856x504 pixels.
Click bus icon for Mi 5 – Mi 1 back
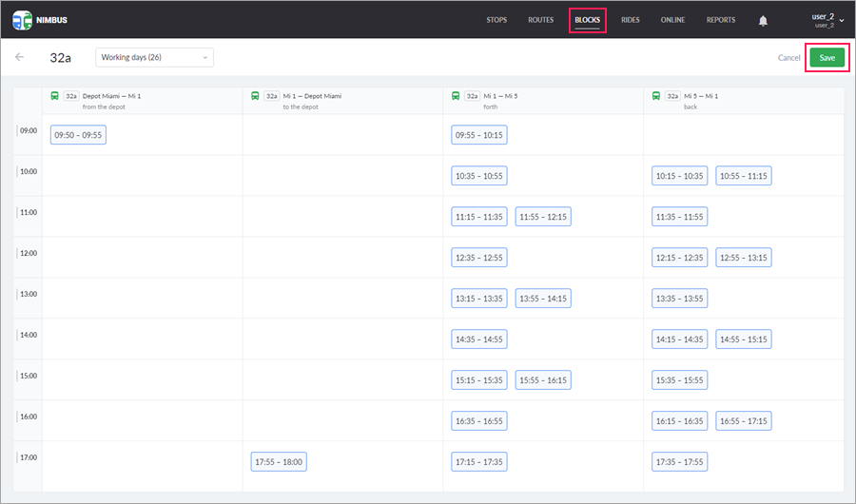tap(656, 95)
